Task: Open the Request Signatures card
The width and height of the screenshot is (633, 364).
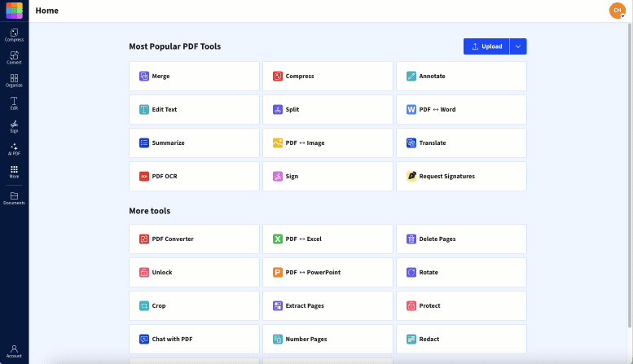Action: pyautogui.click(x=461, y=177)
